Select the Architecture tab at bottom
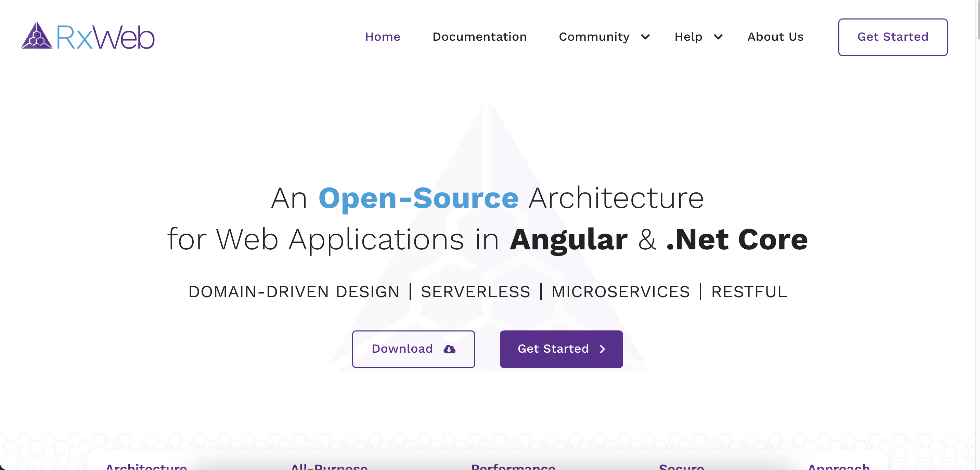Screen dimensions: 980x470 (x=146, y=466)
